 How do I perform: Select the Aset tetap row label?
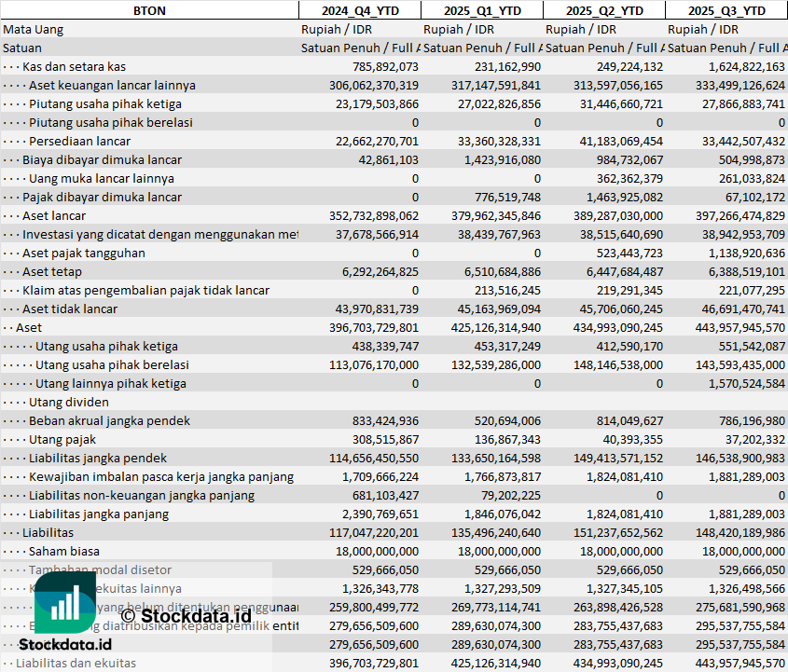pyautogui.click(x=52, y=271)
